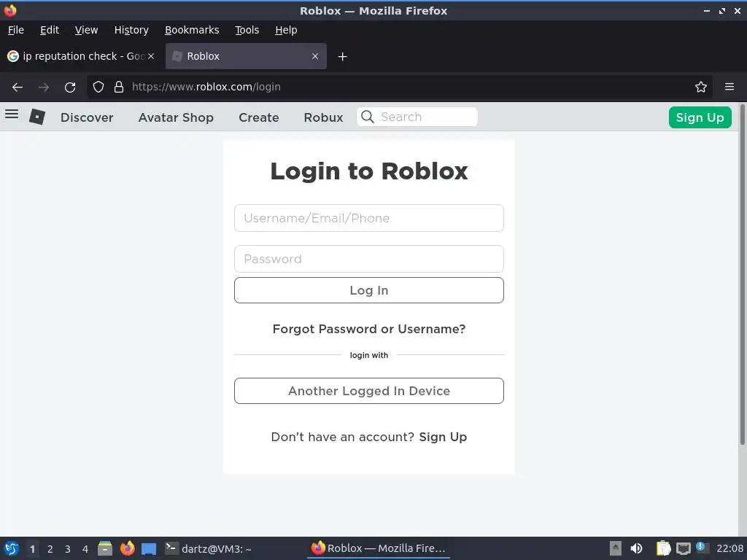Click the taskbar clock showing 22:08
Image resolution: width=747 pixels, height=560 pixels.
(x=729, y=548)
